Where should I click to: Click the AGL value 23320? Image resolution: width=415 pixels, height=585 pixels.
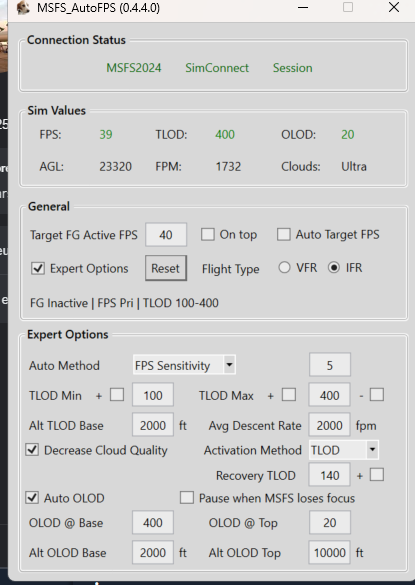116,166
